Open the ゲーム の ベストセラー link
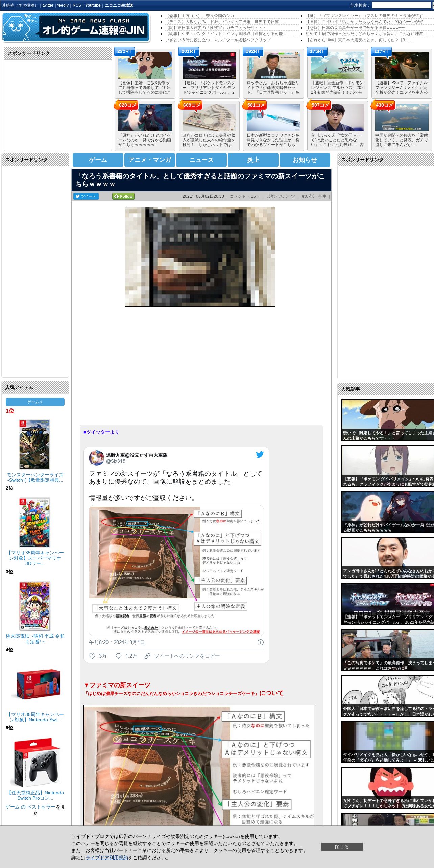This screenshot has height=868, width=434. coord(30,807)
